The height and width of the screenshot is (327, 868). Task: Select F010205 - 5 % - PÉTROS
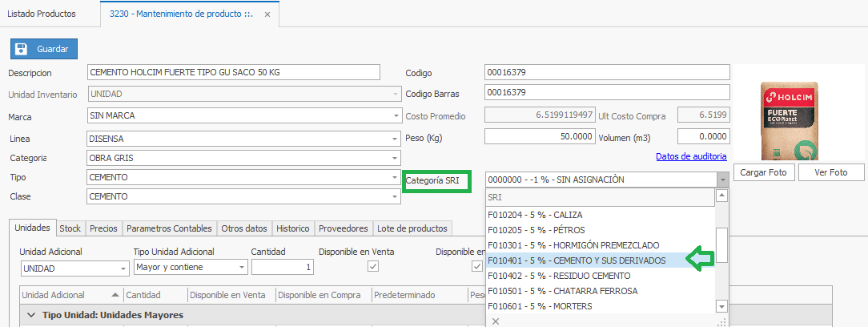tap(600, 230)
